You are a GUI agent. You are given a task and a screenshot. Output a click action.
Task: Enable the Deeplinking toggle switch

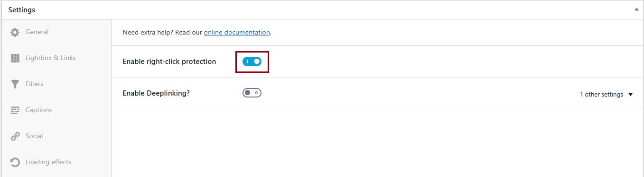252,93
